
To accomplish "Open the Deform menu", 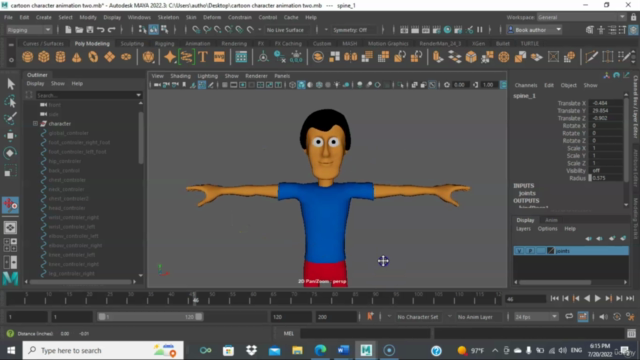I will pyautogui.click(x=212, y=17).
